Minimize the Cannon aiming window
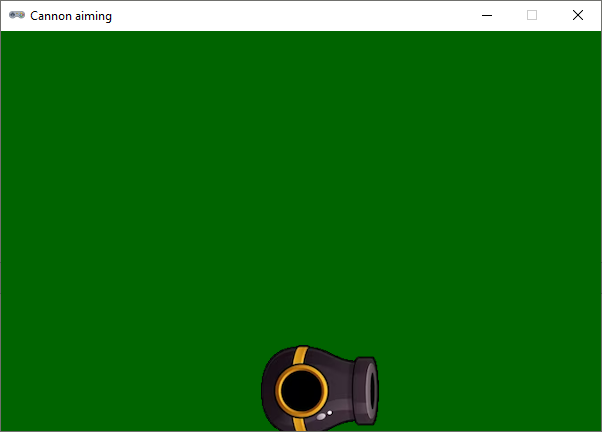 (x=487, y=16)
